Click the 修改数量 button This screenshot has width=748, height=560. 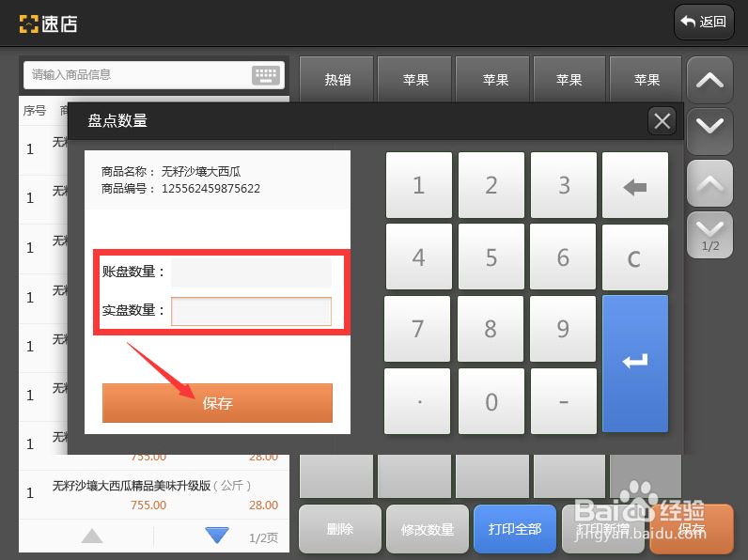pos(428,529)
